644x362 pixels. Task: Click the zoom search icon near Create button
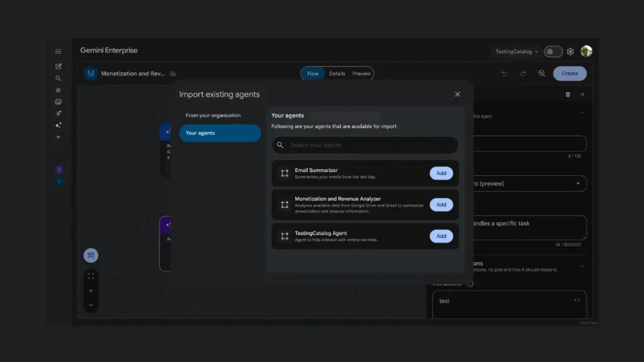click(542, 74)
